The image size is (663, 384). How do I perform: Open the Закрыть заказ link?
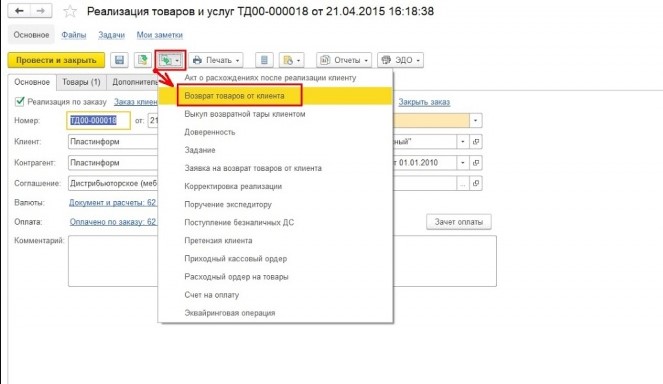(x=424, y=102)
